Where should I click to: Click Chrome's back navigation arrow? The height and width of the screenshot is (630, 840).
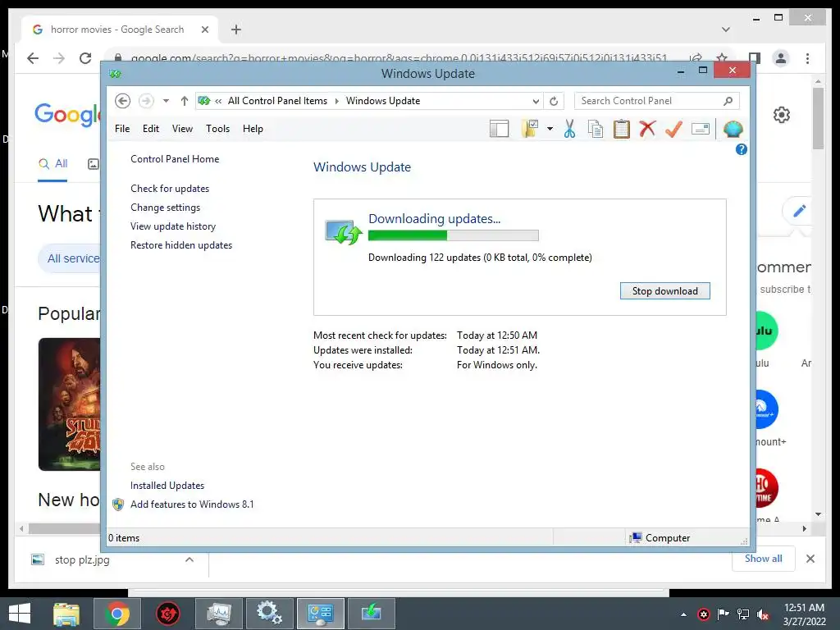(33, 58)
